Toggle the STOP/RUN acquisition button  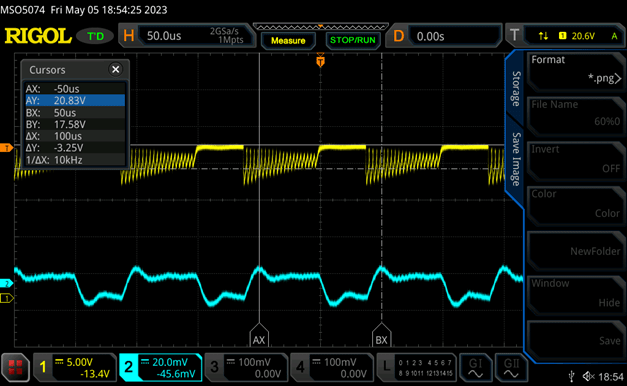[353, 40]
